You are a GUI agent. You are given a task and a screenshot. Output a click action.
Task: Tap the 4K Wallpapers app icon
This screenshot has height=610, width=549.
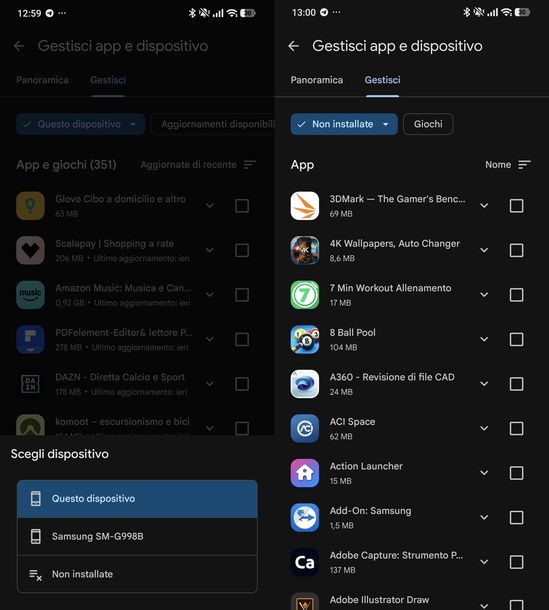click(x=305, y=250)
